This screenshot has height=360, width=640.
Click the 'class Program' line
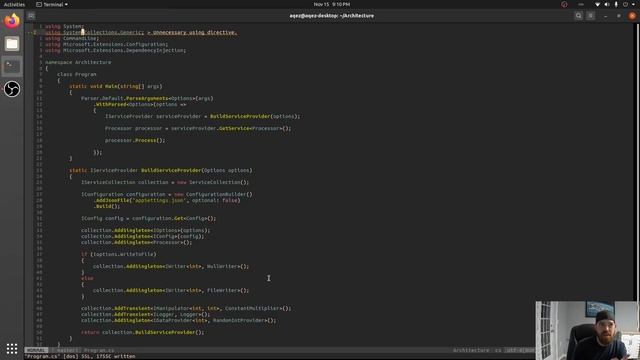(x=77, y=74)
